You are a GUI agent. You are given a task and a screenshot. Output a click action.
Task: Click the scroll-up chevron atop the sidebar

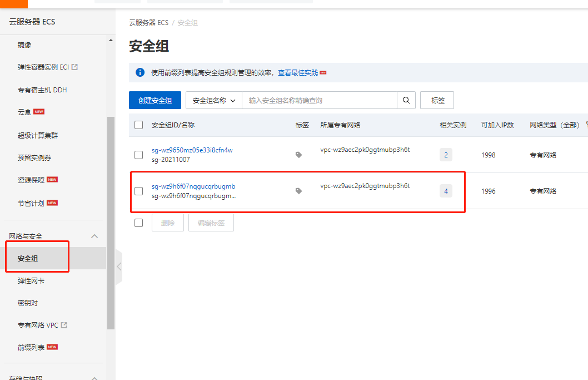point(110,40)
